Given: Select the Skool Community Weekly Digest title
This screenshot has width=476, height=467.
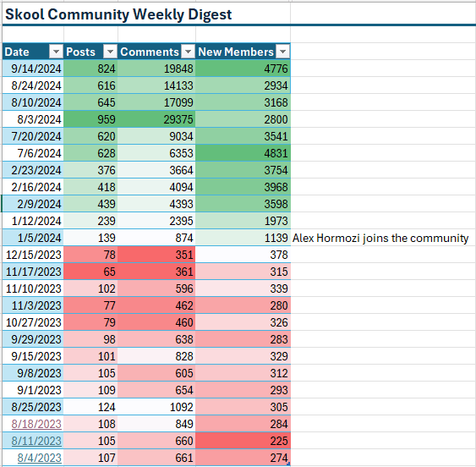Looking at the screenshot, I should click(118, 14).
